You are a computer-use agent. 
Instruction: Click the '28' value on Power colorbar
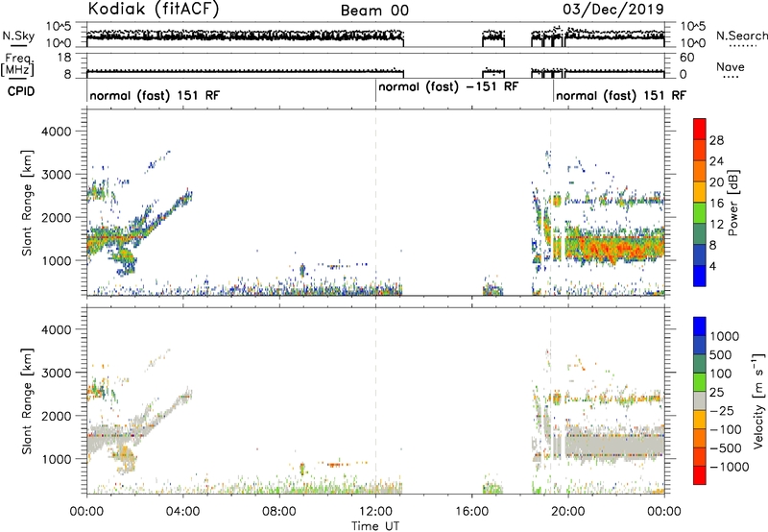716,140
